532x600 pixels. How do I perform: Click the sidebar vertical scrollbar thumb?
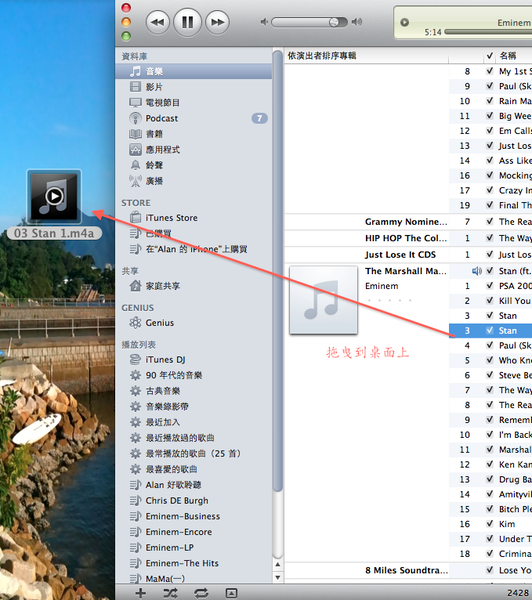[278, 271]
